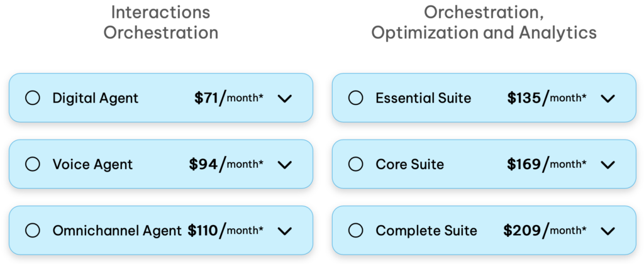Viewport: 644px width, 264px height.
Task: Select the Digital Agent radio button
Action: [x=33, y=98]
